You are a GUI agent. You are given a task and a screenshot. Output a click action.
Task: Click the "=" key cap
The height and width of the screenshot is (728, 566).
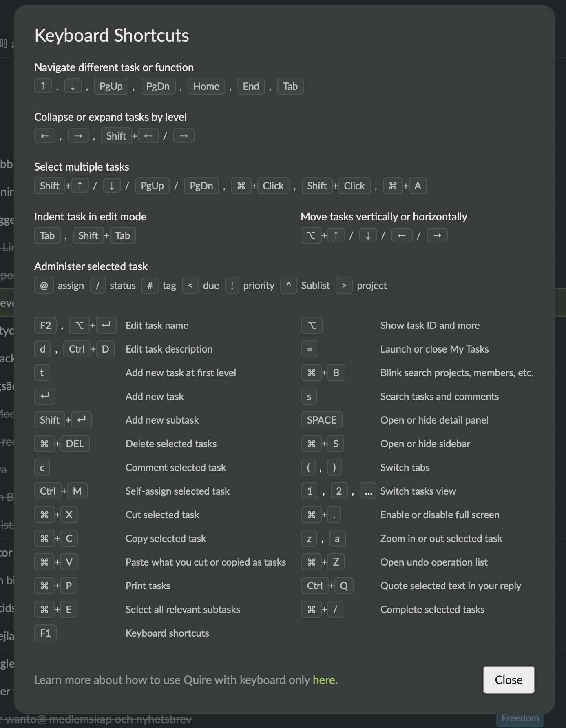coord(310,349)
